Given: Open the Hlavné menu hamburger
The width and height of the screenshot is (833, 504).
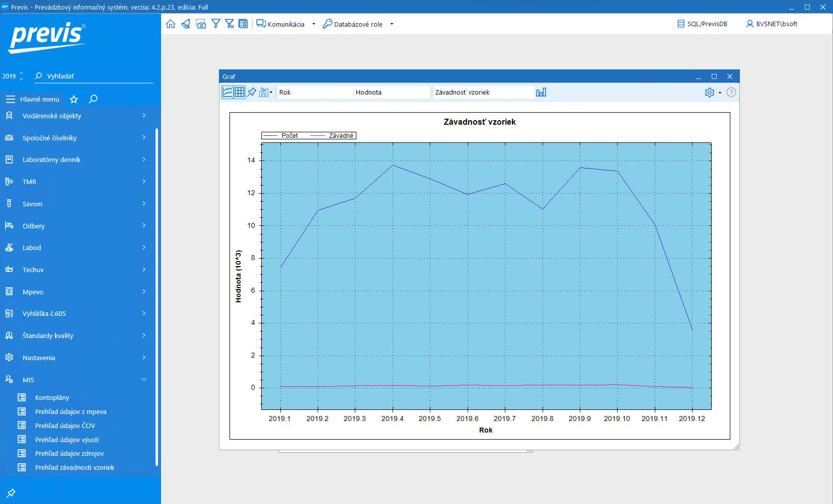Looking at the screenshot, I should 11,99.
